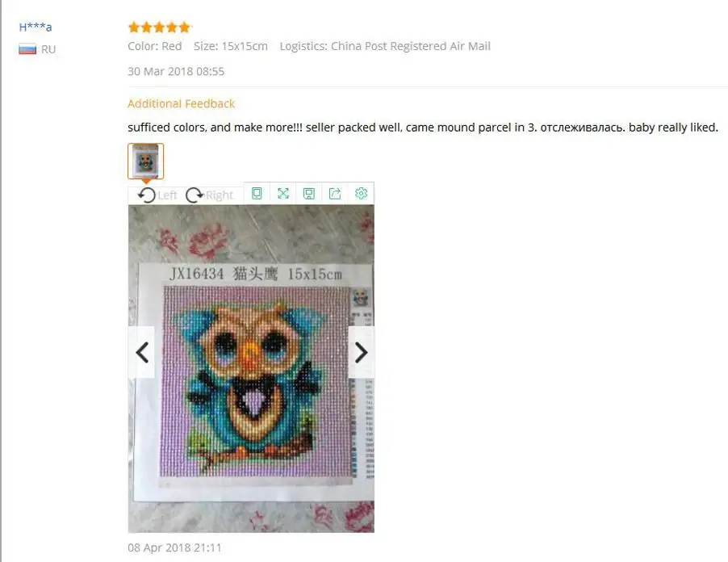Advance to the next review photo
Viewport: 728px width, 562px height.
pos(362,352)
